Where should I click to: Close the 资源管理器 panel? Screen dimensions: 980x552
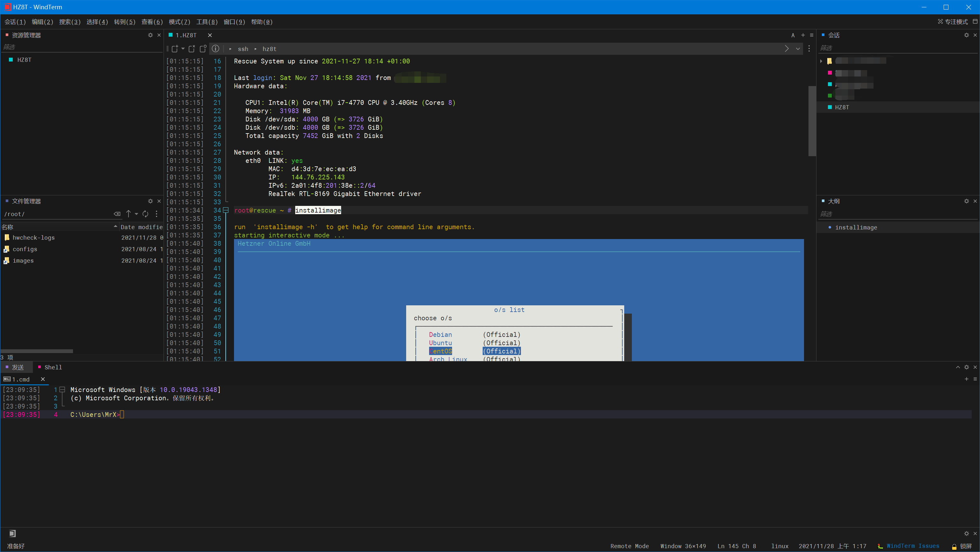click(x=159, y=35)
